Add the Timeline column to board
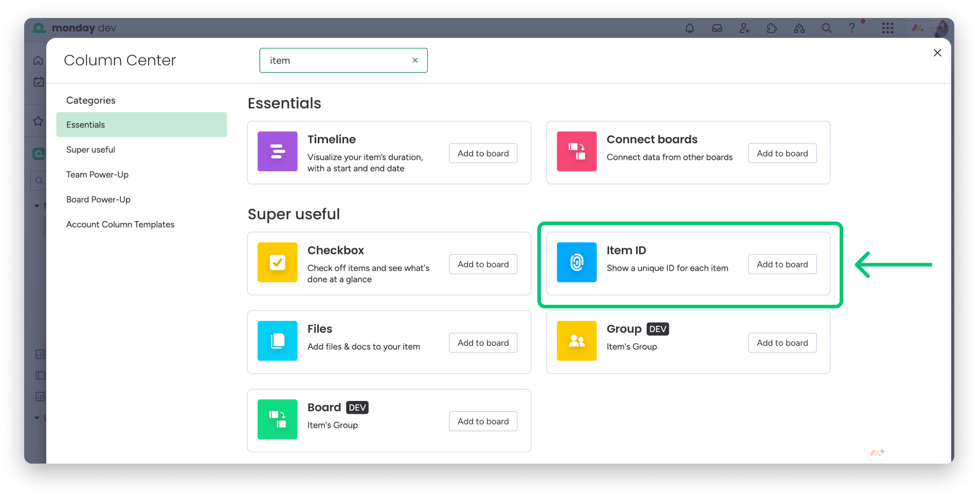 (x=482, y=153)
